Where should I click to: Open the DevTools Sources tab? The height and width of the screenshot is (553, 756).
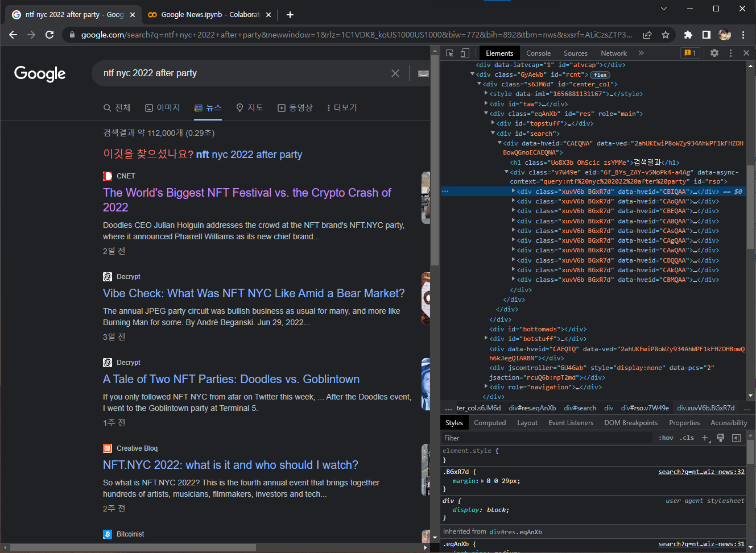click(576, 53)
